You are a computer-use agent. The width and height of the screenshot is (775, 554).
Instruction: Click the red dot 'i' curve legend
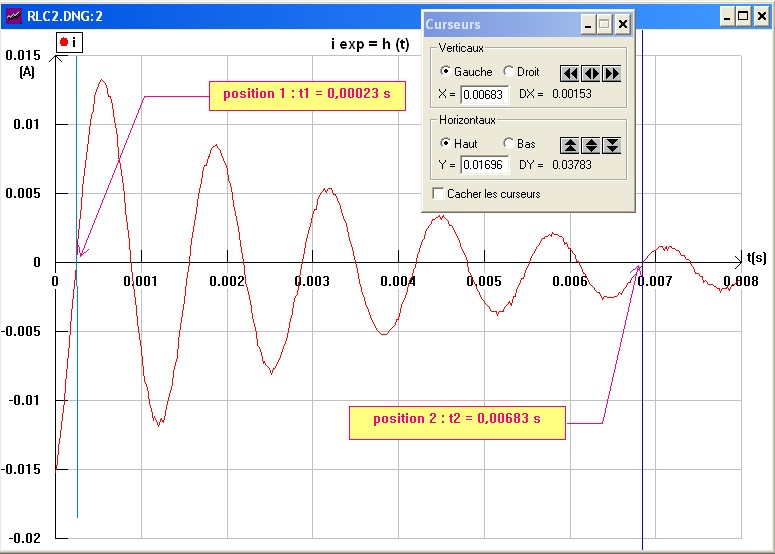click(x=69, y=42)
